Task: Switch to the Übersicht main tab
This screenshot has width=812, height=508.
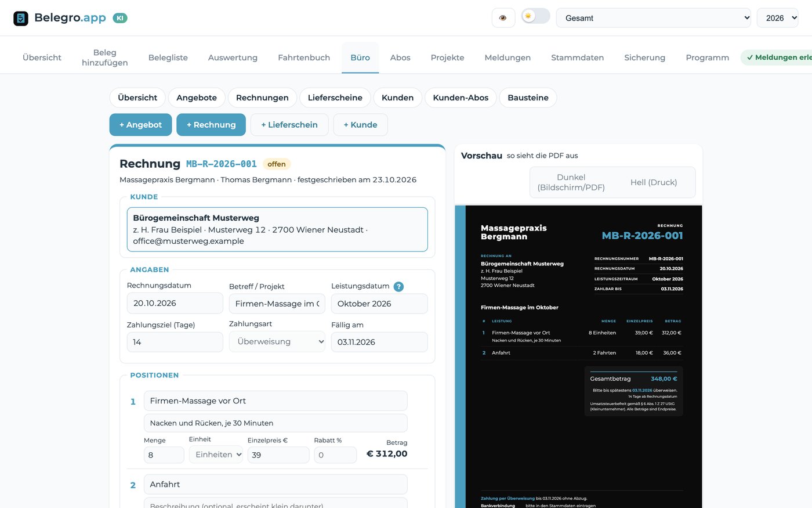Action: [42, 57]
